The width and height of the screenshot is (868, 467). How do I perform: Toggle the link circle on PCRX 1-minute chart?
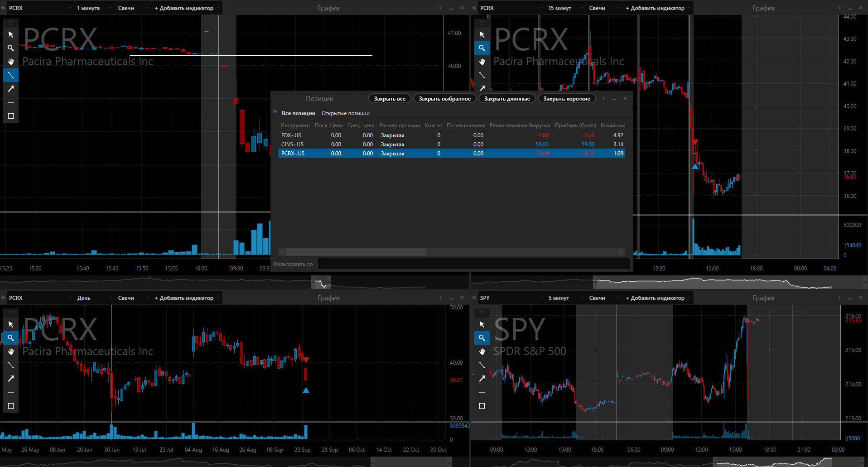[x=3, y=8]
